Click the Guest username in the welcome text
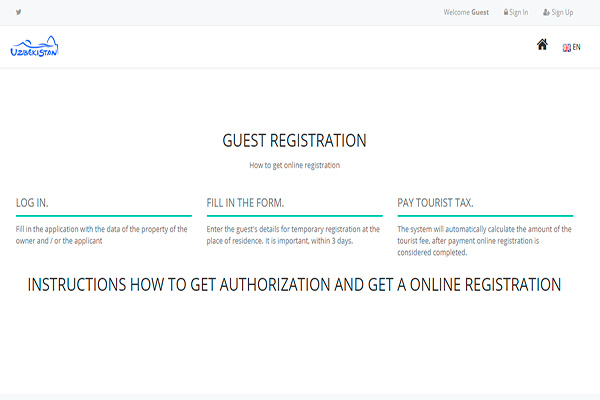The width and height of the screenshot is (600, 400). (x=480, y=12)
